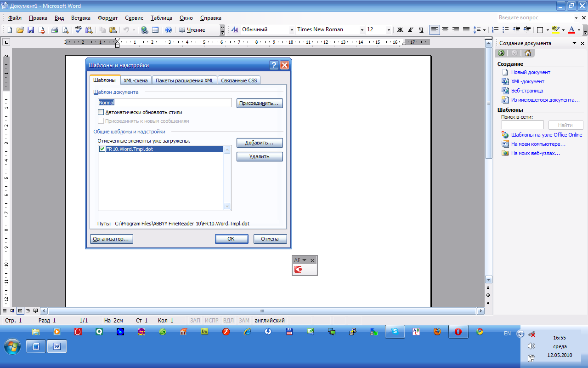Increase indent with the toolbar icon
Viewport: 588px width, 368px height.
(527, 29)
